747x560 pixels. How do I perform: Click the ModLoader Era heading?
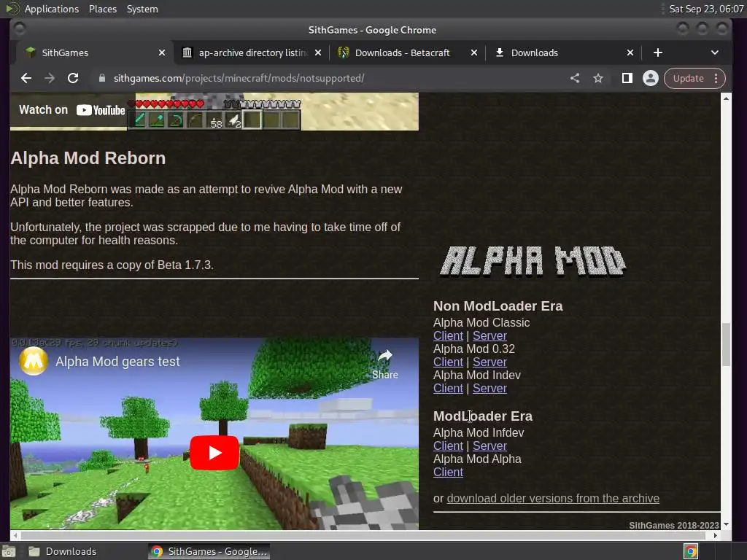pos(483,416)
